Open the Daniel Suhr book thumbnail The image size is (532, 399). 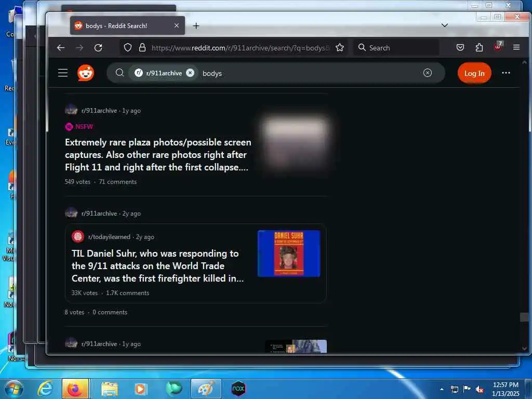289,254
